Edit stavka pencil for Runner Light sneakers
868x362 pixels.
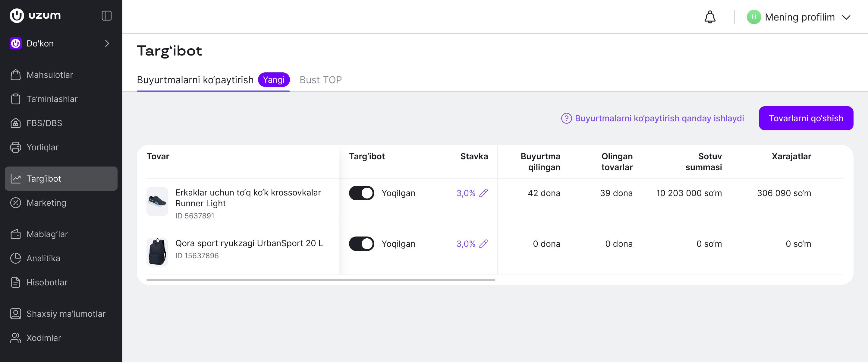click(x=483, y=193)
